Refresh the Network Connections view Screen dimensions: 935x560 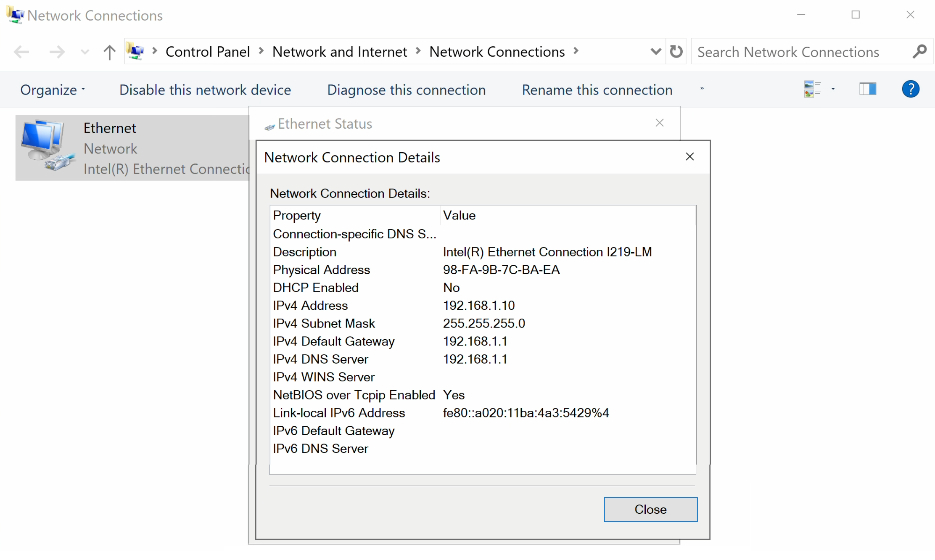click(x=676, y=52)
